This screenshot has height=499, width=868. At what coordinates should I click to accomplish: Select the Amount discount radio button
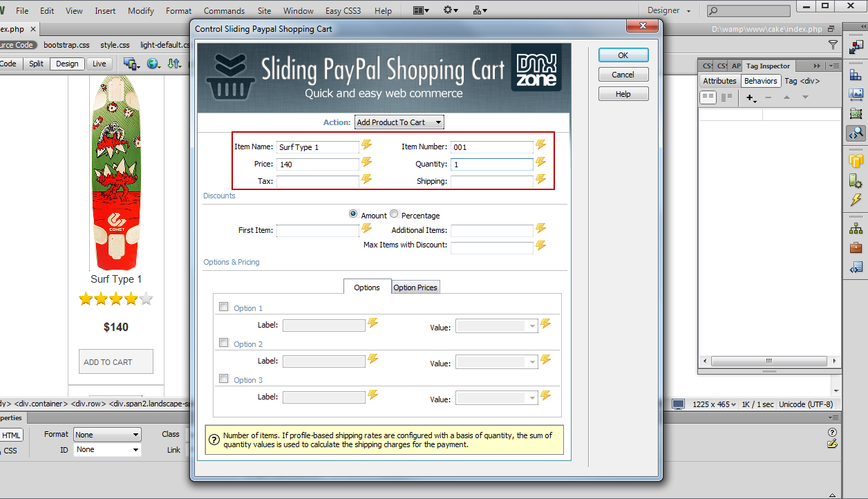coord(354,214)
